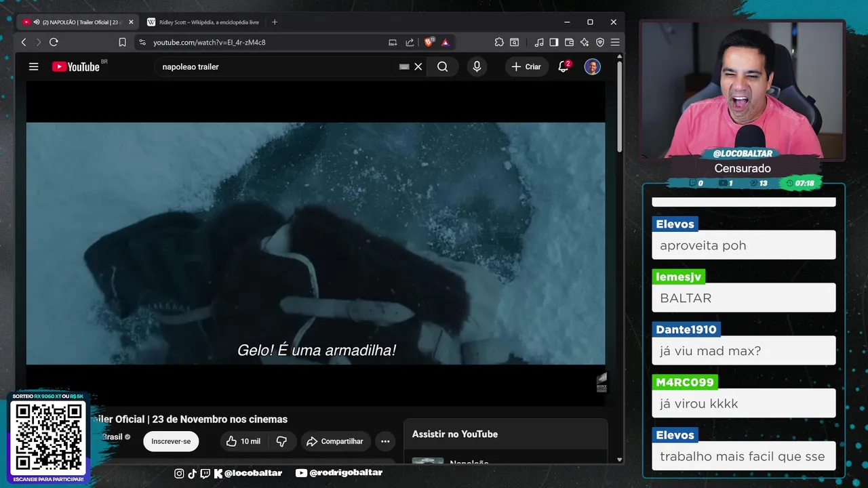868x488 pixels.
Task: Click the scrollbar down arrow
Action: pyautogui.click(x=620, y=460)
